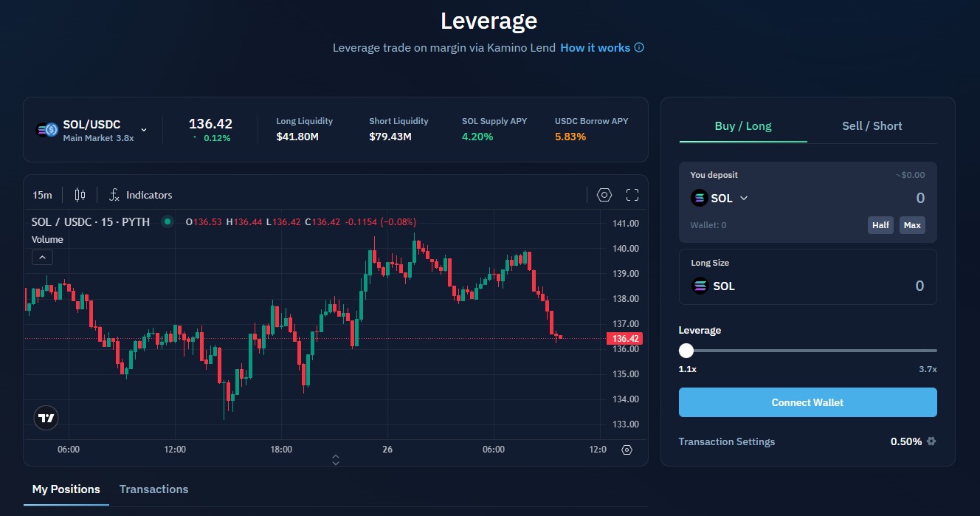Click the chart settings hexagon icon
This screenshot has width=980, height=516.
pyautogui.click(x=604, y=195)
